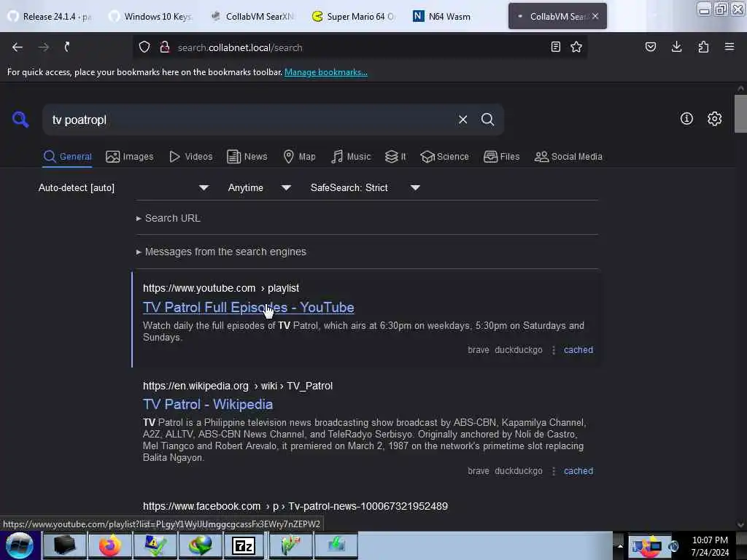The height and width of the screenshot is (560, 747).
Task: Switch to Release 24.1.4 browser tab
Action: [x=50, y=16]
